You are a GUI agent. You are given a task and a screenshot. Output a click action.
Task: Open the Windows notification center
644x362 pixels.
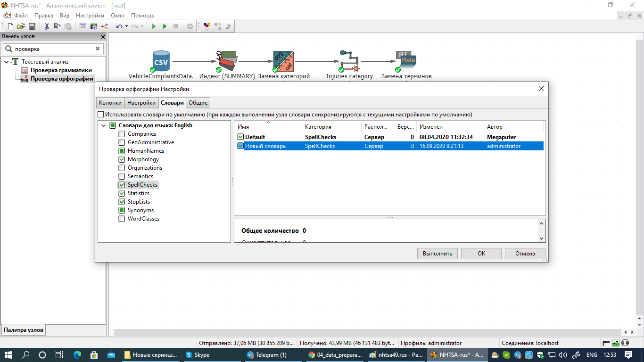pos(628,355)
